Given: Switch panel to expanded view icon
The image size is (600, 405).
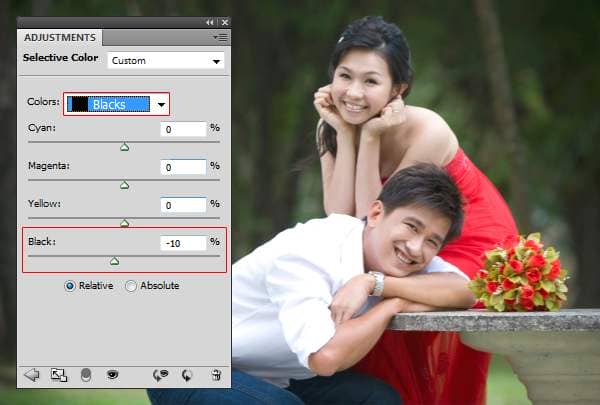Looking at the screenshot, I should point(59,375).
